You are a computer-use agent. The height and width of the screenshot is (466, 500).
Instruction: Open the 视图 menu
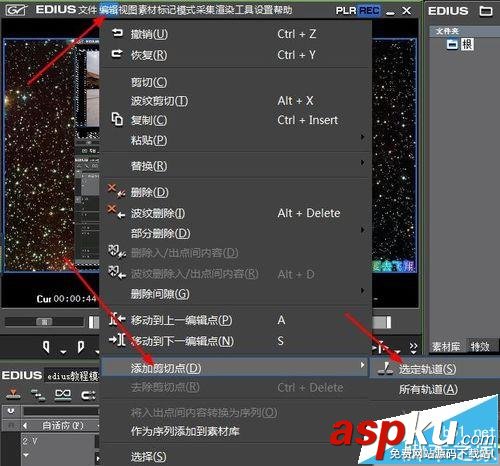(x=128, y=10)
